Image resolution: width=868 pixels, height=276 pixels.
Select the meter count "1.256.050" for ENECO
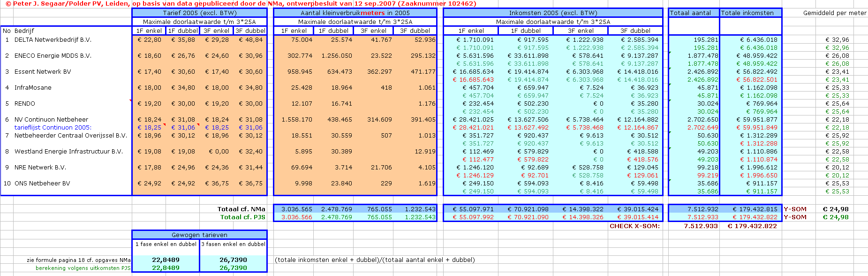pos(337,56)
